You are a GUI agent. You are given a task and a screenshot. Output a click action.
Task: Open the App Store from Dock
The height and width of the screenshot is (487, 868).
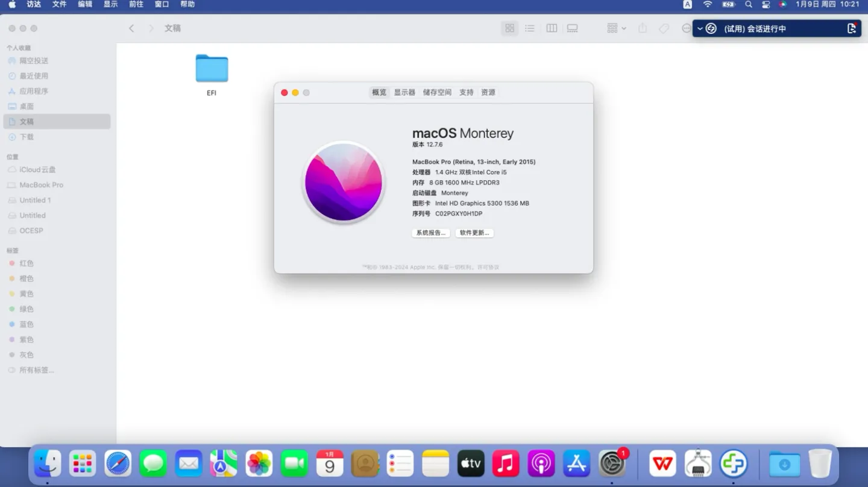(x=576, y=463)
